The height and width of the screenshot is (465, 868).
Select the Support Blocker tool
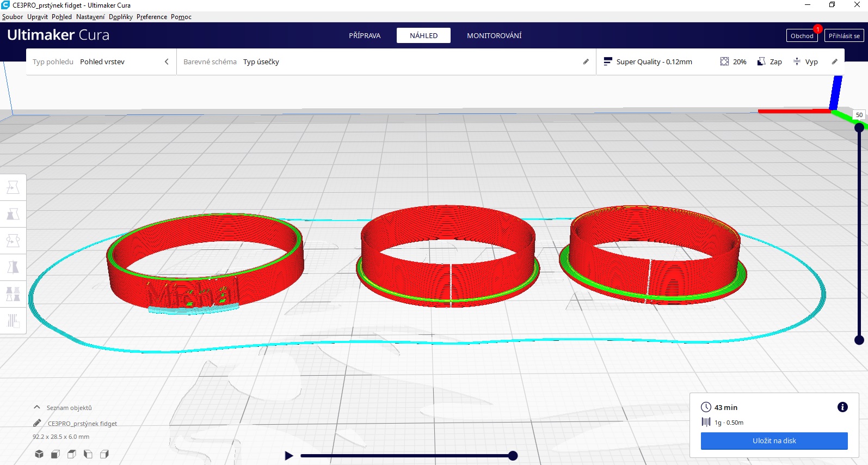pyautogui.click(x=13, y=321)
